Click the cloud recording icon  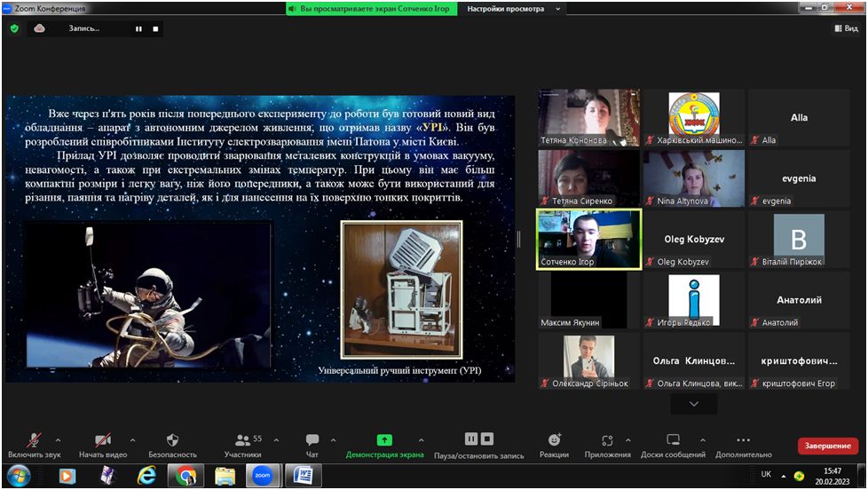click(39, 28)
